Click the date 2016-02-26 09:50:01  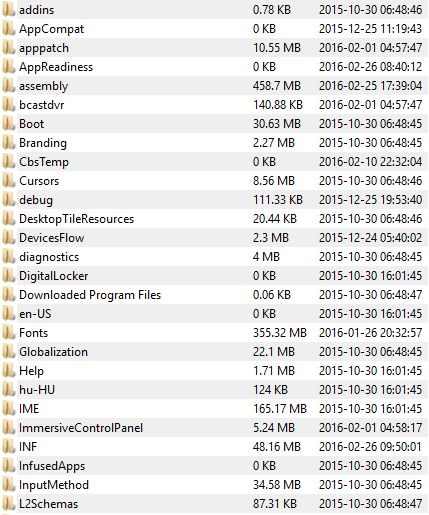tap(370, 447)
